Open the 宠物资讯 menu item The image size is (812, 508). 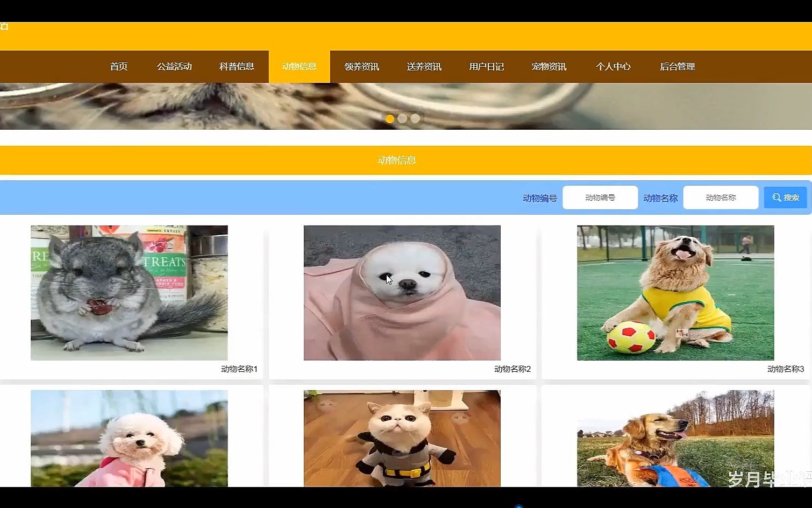pyautogui.click(x=549, y=67)
